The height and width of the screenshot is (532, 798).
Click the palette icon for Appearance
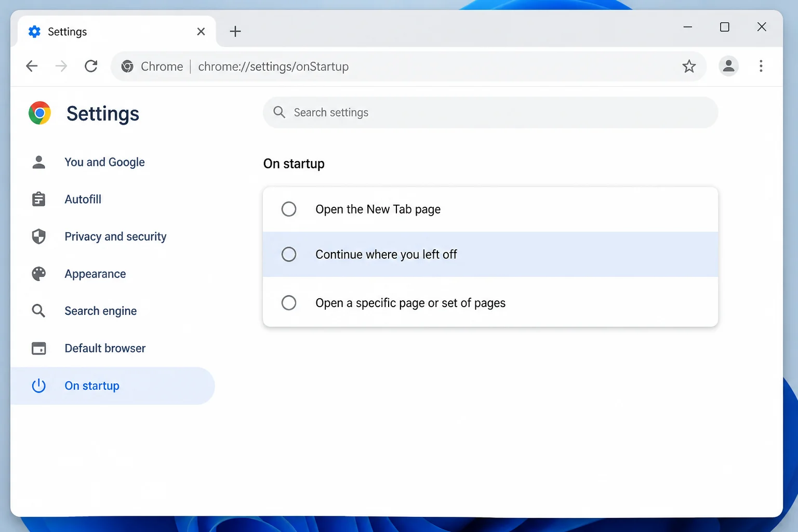coord(38,274)
